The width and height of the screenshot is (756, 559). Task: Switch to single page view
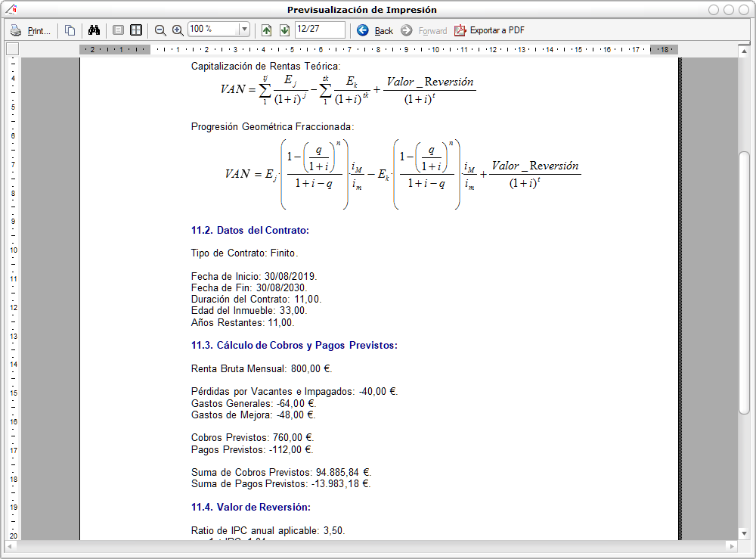point(118,30)
